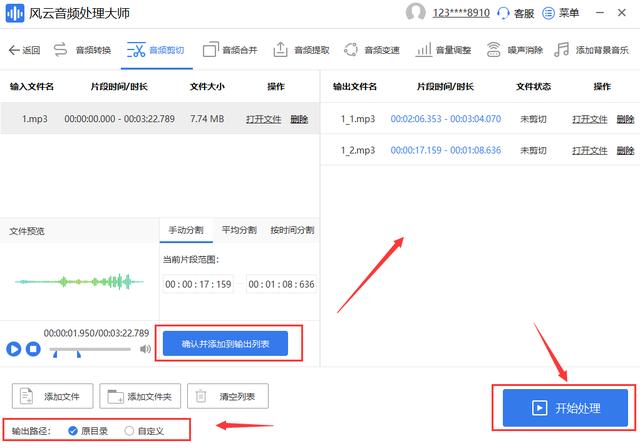Confirm and add to output list

coord(225,344)
